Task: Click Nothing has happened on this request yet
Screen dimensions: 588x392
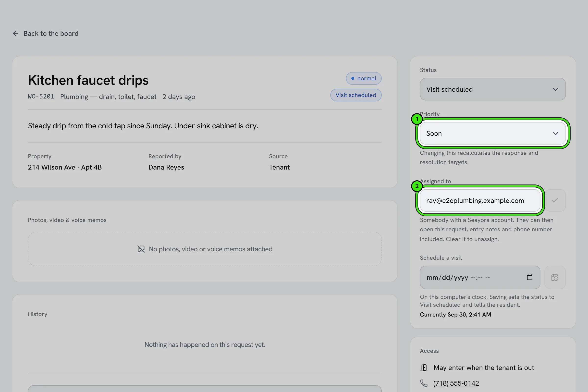Action: click(x=205, y=344)
